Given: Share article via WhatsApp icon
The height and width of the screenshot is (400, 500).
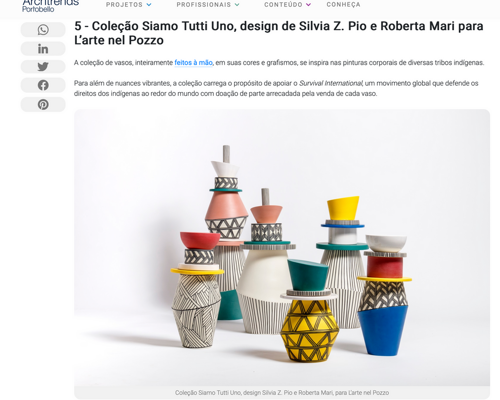Looking at the screenshot, I should tap(43, 30).
